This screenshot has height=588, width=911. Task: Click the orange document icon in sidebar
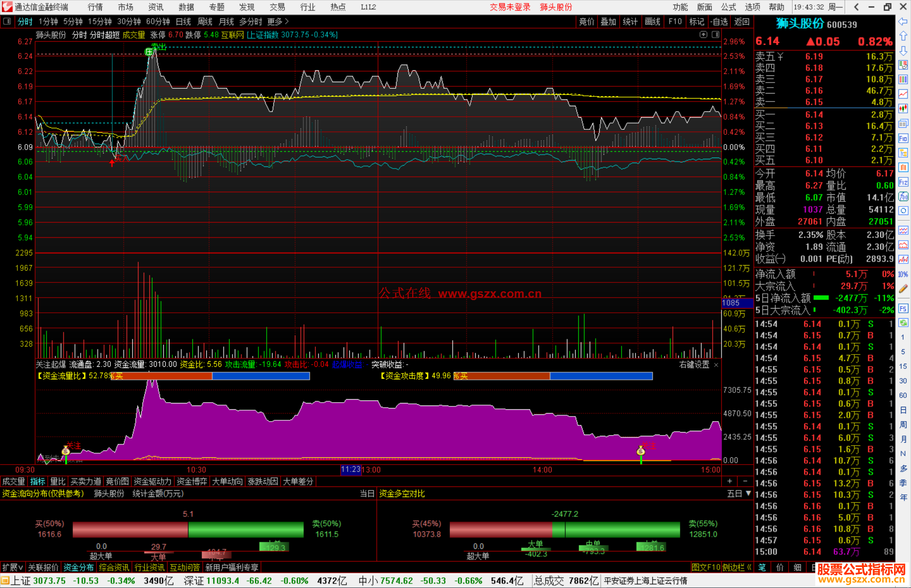click(903, 167)
